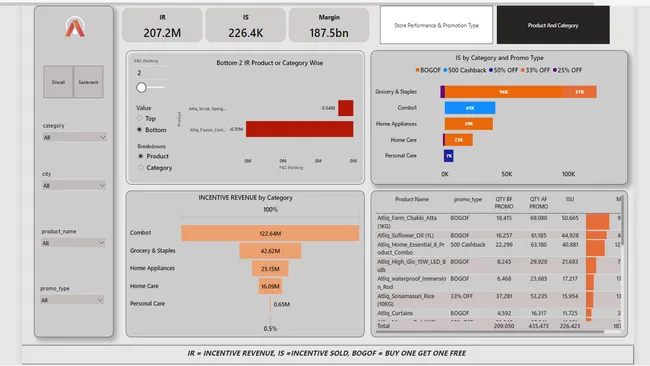This screenshot has height=366, width=650.
Task: Select the Diwali campaign button
Action: pos(58,82)
